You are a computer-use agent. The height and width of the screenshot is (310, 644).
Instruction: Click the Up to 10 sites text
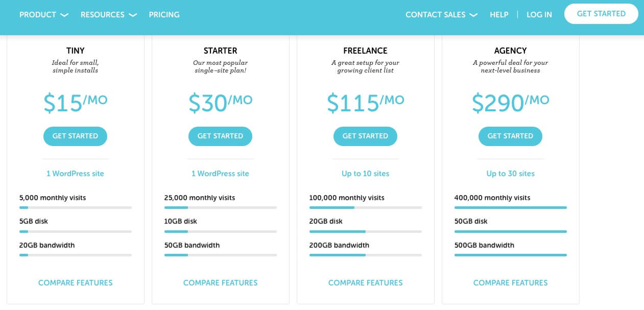click(x=365, y=174)
